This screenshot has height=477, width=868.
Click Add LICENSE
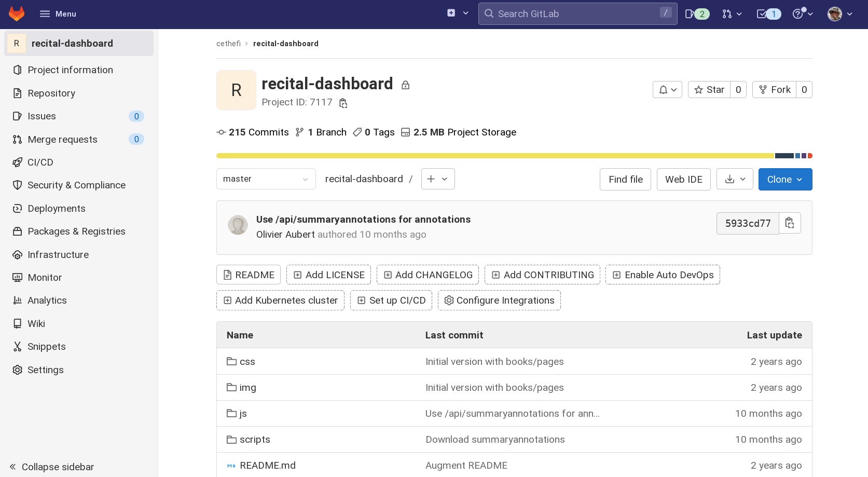tap(328, 275)
